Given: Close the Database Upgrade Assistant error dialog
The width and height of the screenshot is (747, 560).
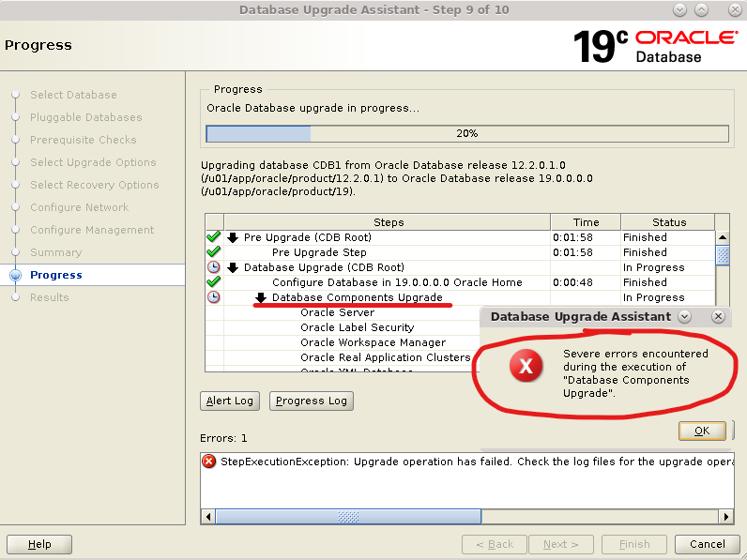Looking at the screenshot, I should [x=718, y=317].
